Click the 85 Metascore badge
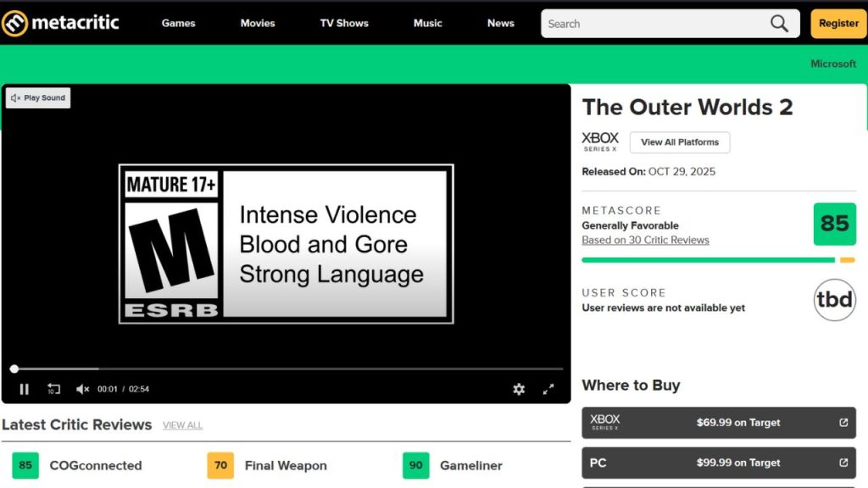The height and width of the screenshot is (488, 868). pyautogui.click(x=834, y=224)
